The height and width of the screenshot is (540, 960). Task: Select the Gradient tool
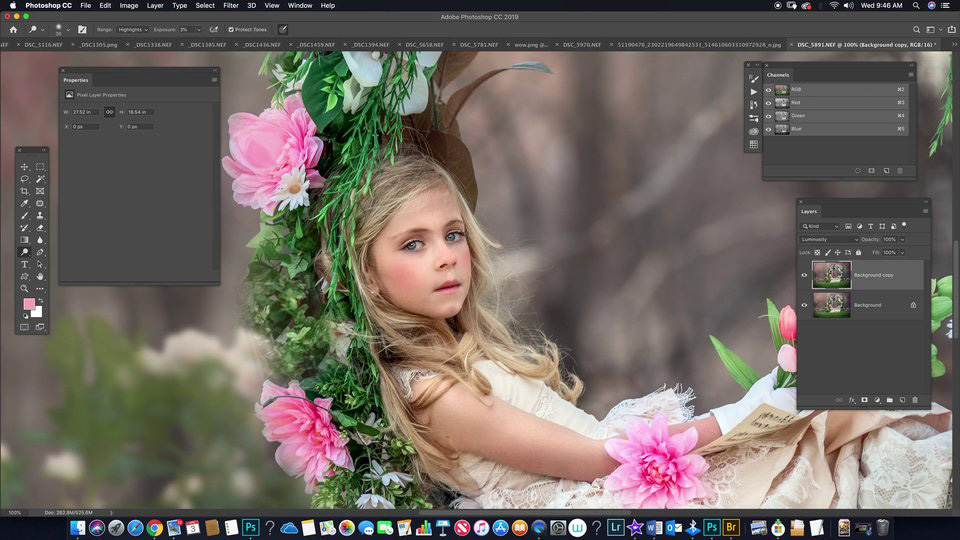tap(24, 240)
